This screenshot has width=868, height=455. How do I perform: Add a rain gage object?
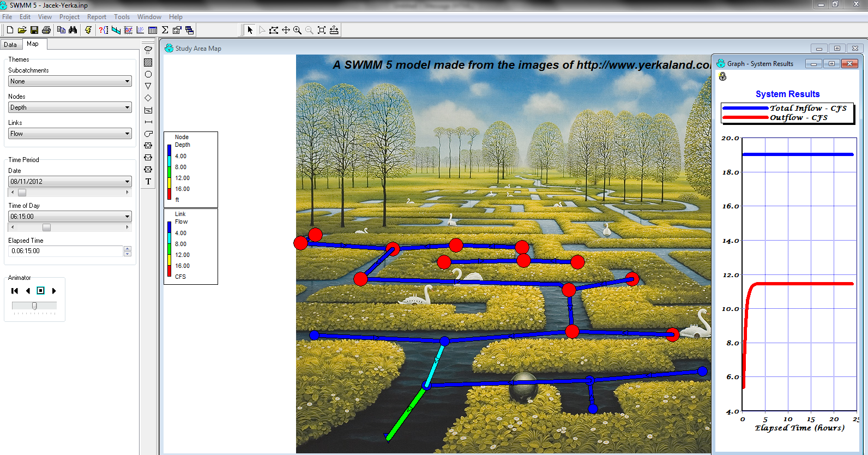tap(148, 50)
